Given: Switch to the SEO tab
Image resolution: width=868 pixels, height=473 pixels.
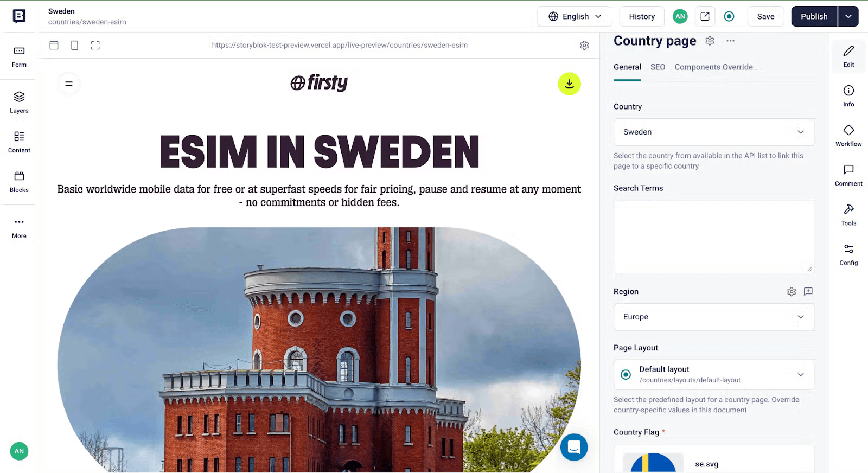Looking at the screenshot, I should click(658, 67).
